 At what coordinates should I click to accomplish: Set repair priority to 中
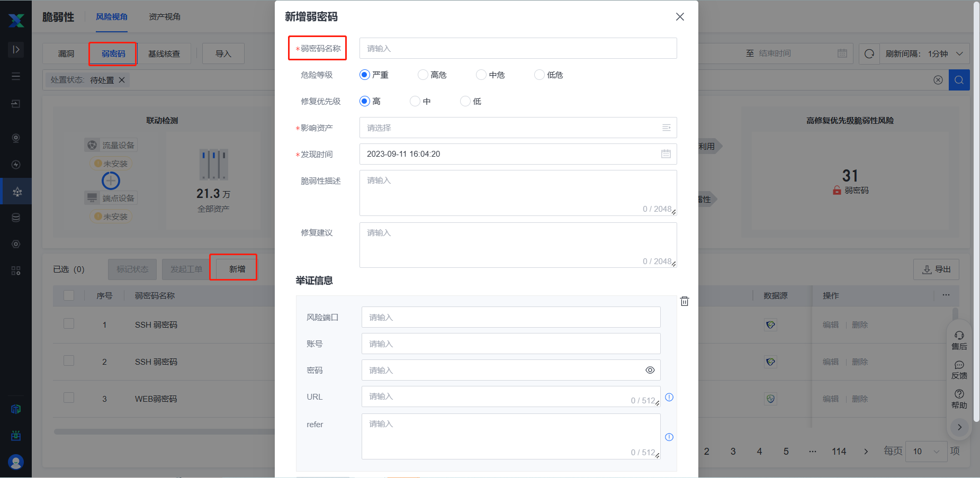(415, 101)
